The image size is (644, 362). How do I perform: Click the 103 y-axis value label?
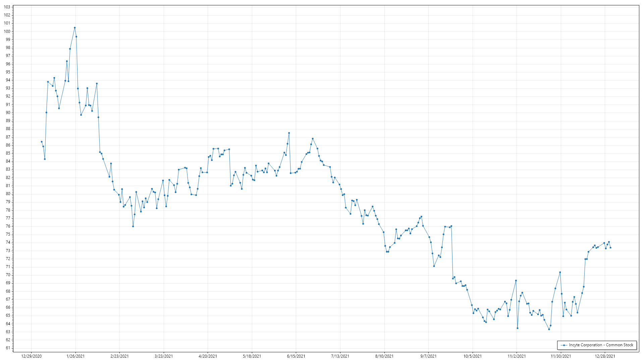[7, 7]
